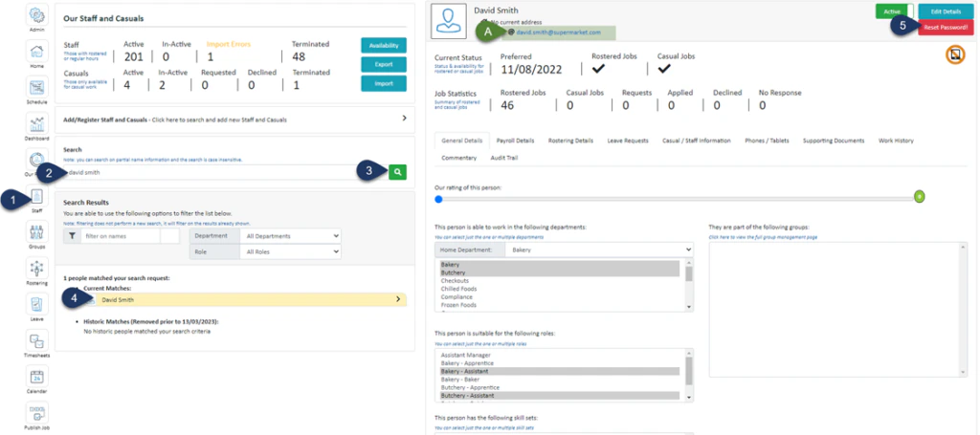Select Butchery - Assistant role

coord(559,396)
